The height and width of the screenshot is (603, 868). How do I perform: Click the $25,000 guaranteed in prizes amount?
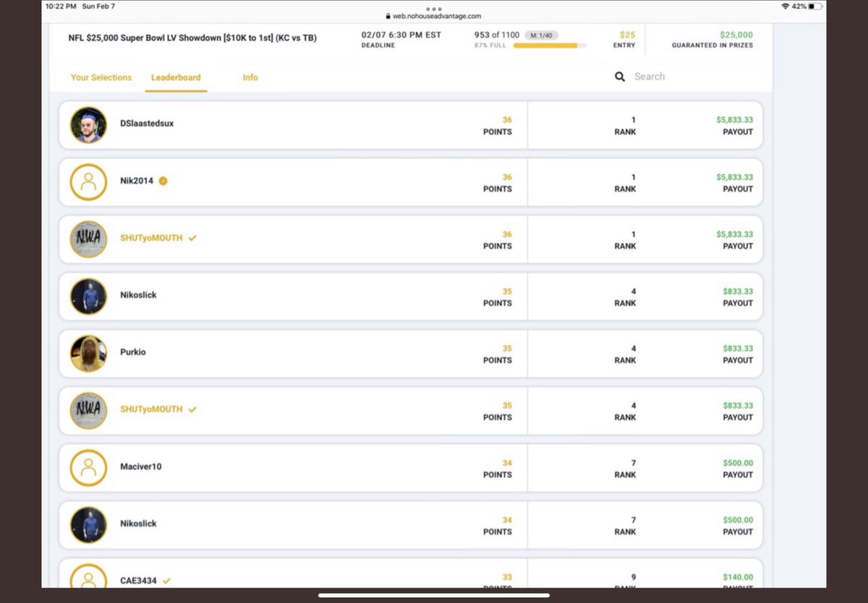click(x=736, y=35)
